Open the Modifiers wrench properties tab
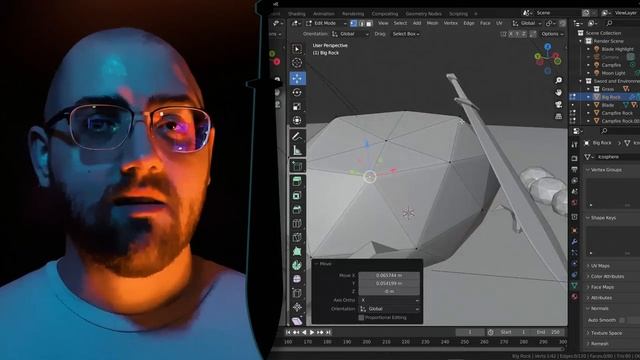Image resolution: width=640 pixels, height=360 pixels. point(574,242)
